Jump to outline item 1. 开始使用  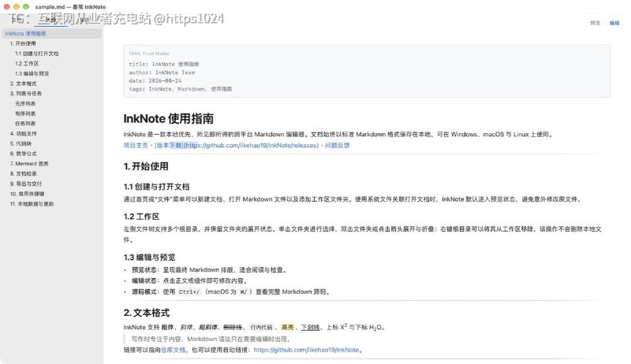[x=23, y=43]
